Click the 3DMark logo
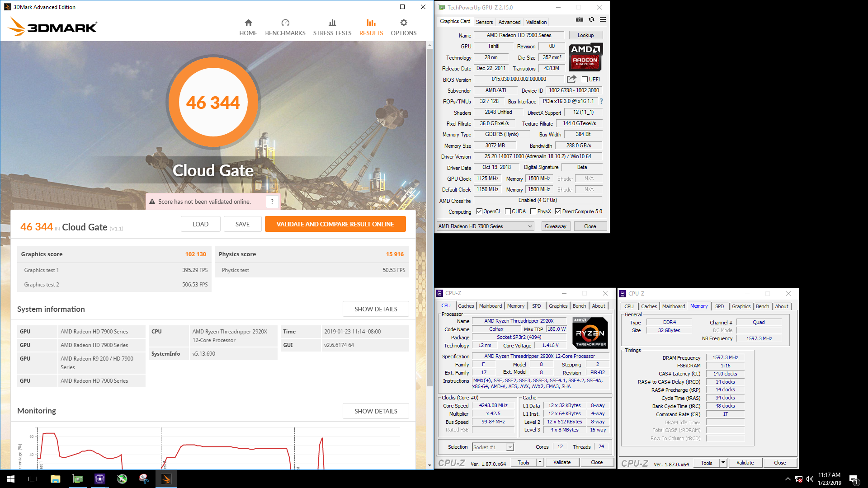The height and width of the screenshot is (488, 868). (52, 27)
